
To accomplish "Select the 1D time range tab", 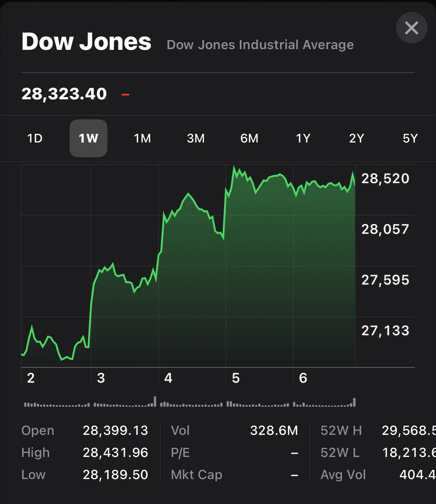I will point(35,138).
